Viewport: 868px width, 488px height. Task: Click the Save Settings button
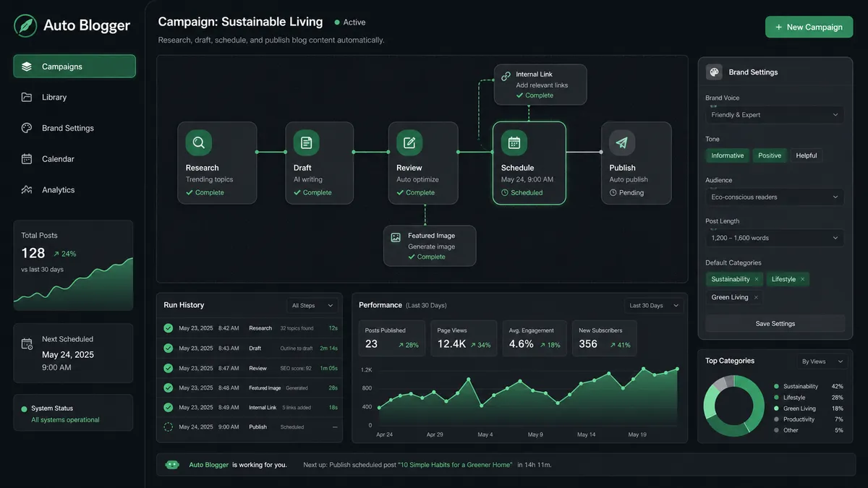tap(775, 324)
